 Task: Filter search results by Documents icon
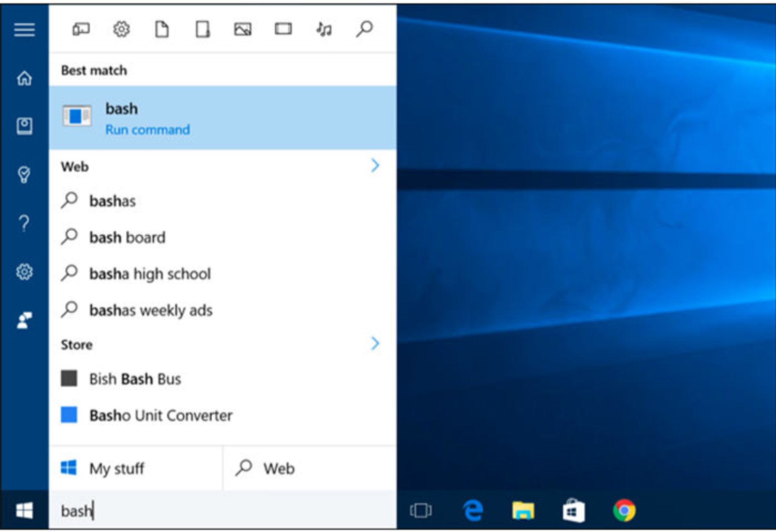click(162, 29)
